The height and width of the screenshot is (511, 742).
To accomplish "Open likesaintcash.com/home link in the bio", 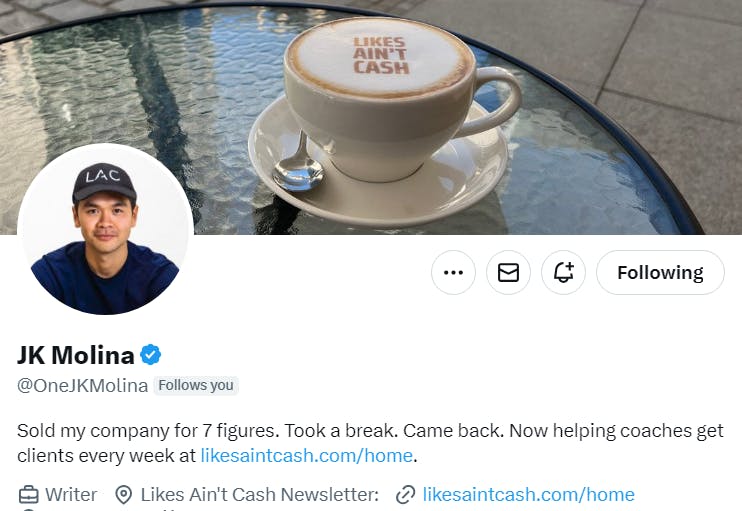I will pyautogui.click(x=307, y=456).
